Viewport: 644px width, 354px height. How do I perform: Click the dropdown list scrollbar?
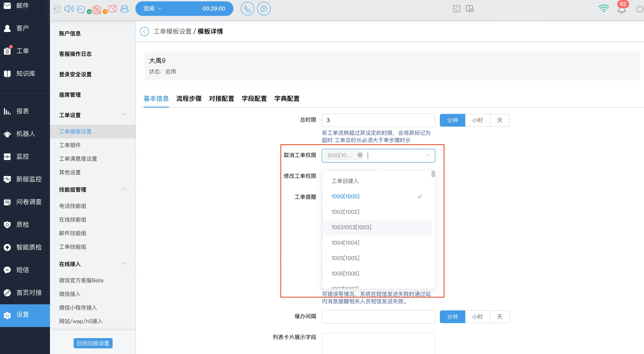tap(433, 174)
